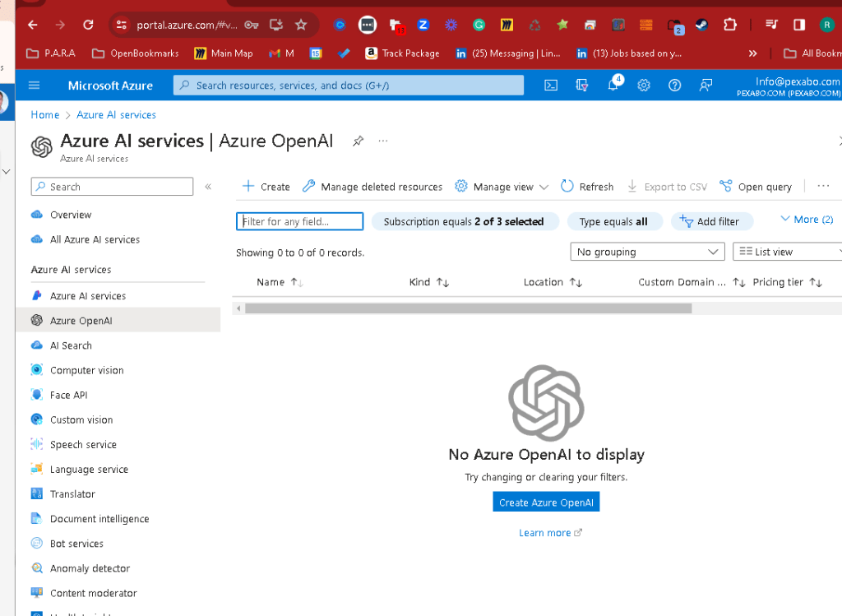Open the notifications bell
The image size is (842, 616).
coord(613,86)
